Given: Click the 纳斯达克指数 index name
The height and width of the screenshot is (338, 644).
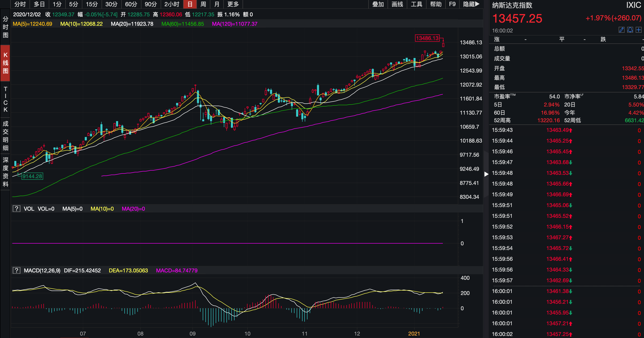Looking at the screenshot, I should [512, 5].
